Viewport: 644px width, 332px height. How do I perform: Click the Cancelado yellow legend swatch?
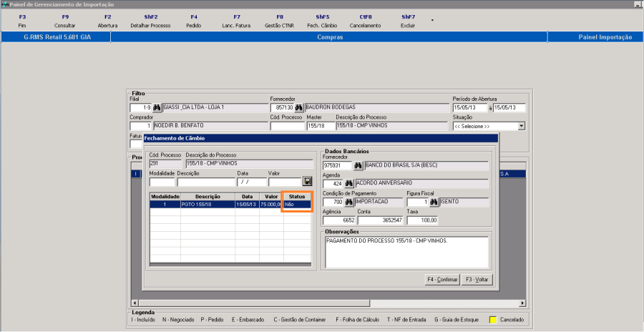[x=493, y=320]
